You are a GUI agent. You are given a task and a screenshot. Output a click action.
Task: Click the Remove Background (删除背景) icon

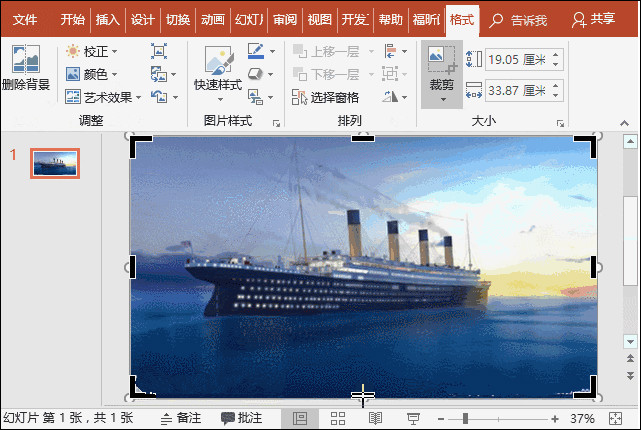point(25,59)
